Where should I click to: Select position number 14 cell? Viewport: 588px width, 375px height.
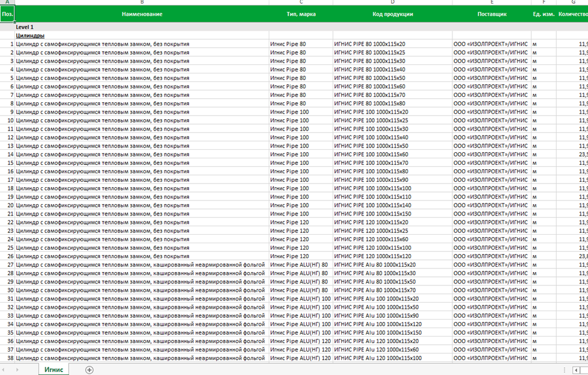pyautogui.click(x=7, y=154)
